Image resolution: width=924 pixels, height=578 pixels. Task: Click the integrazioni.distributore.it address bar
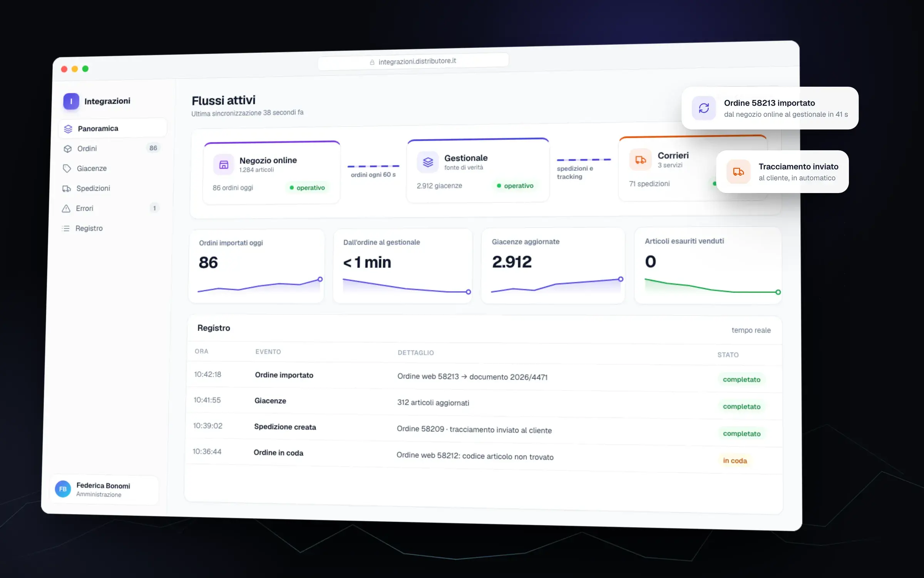point(413,61)
